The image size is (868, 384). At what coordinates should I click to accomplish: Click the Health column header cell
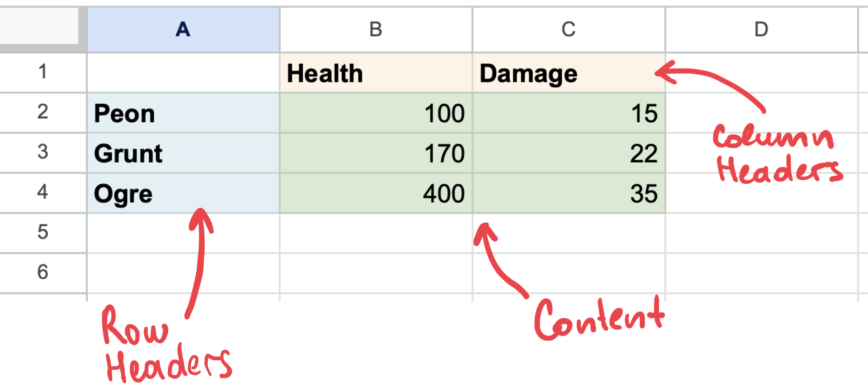(x=376, y=72)
